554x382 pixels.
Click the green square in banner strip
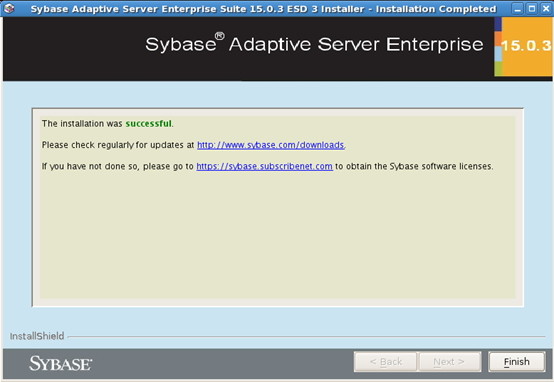pyautogui.click(x=498, y=69)
